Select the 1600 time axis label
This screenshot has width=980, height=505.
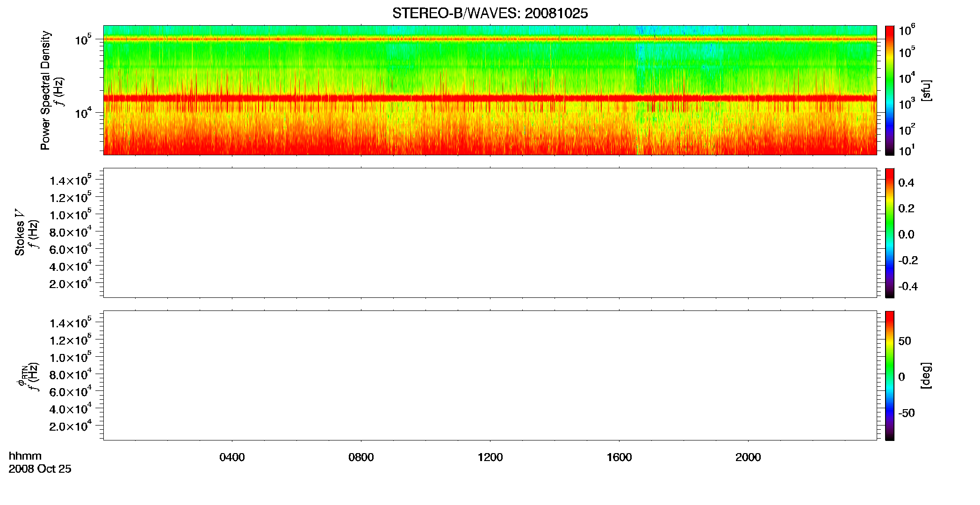coord(619,457)
